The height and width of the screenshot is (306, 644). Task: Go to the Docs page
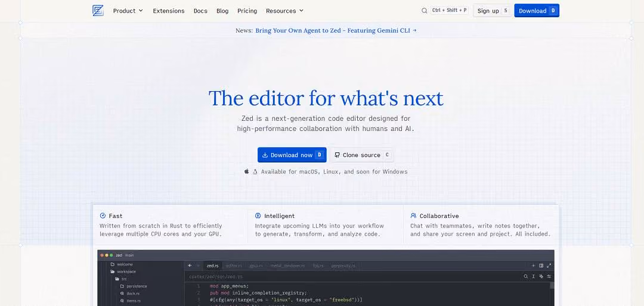click(200, 11)
